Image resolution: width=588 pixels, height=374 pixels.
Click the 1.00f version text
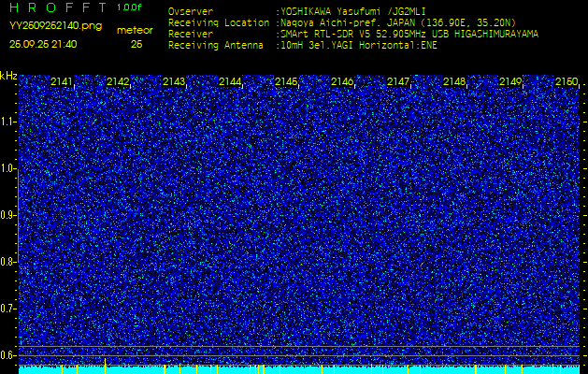tap(130, 7)
